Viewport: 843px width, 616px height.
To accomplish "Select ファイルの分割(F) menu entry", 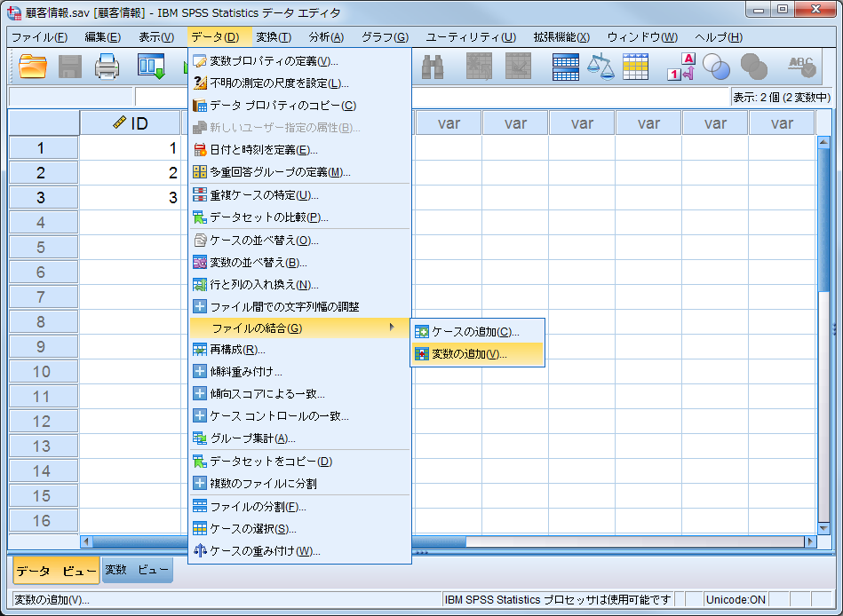I will click(x=299, y=507).
